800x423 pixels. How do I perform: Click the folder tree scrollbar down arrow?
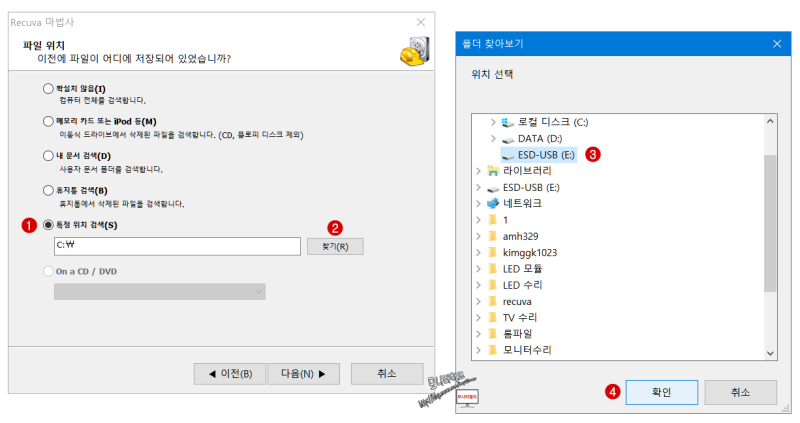pos(770,354)
